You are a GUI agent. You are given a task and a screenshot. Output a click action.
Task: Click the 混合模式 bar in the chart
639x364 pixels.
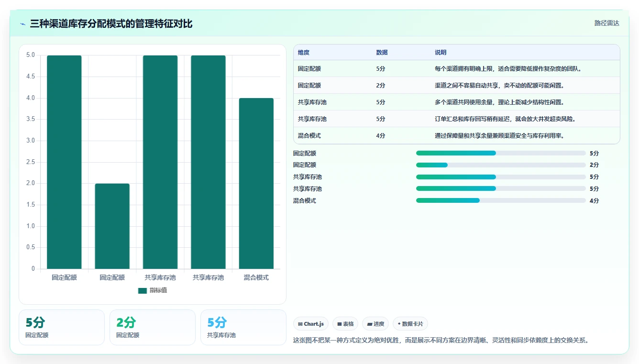pyautogui.click(x=256, y=184)
